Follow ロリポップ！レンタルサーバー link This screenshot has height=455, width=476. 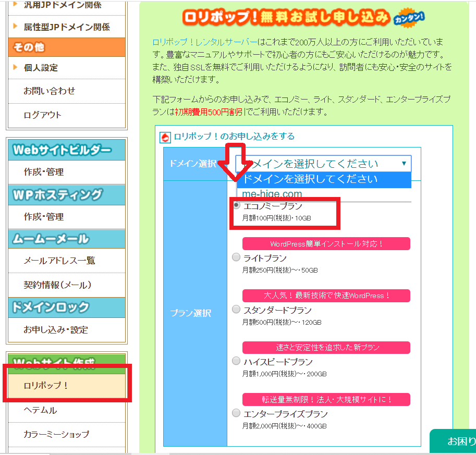click(x=205, y=42)
